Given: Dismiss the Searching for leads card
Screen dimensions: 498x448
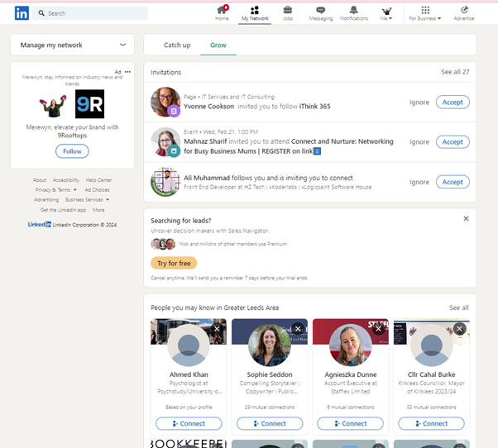Looking at the screenshot, I should tap(466, 218).
